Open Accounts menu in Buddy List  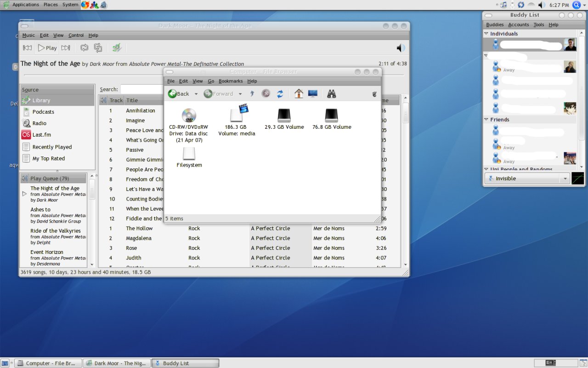click(x=519, y=25)
